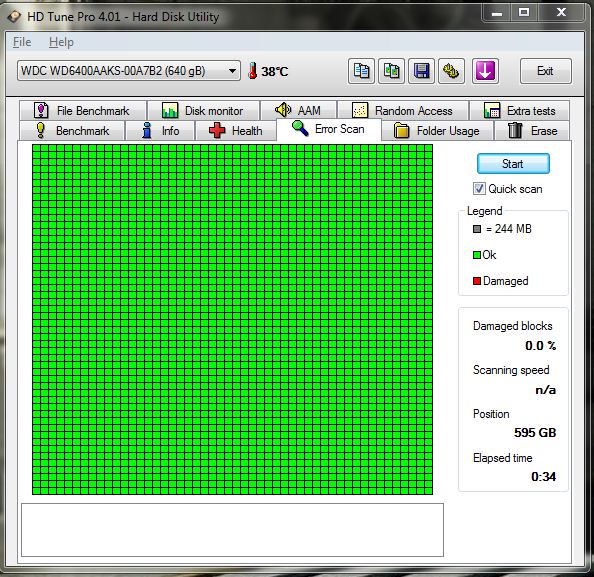Open the File menu
Image resolution: width=594 pixels, height=577 pixels.
click(22, 42)
